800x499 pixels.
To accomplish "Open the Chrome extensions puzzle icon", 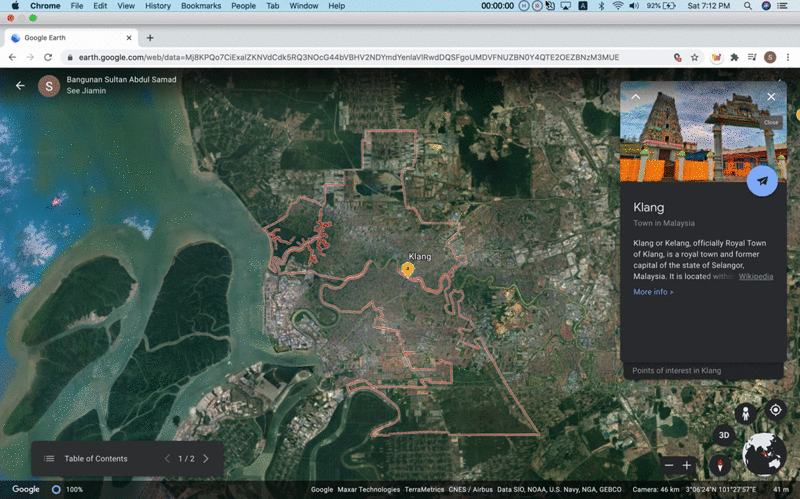I will pyautogui.click(x=734, y=57).
